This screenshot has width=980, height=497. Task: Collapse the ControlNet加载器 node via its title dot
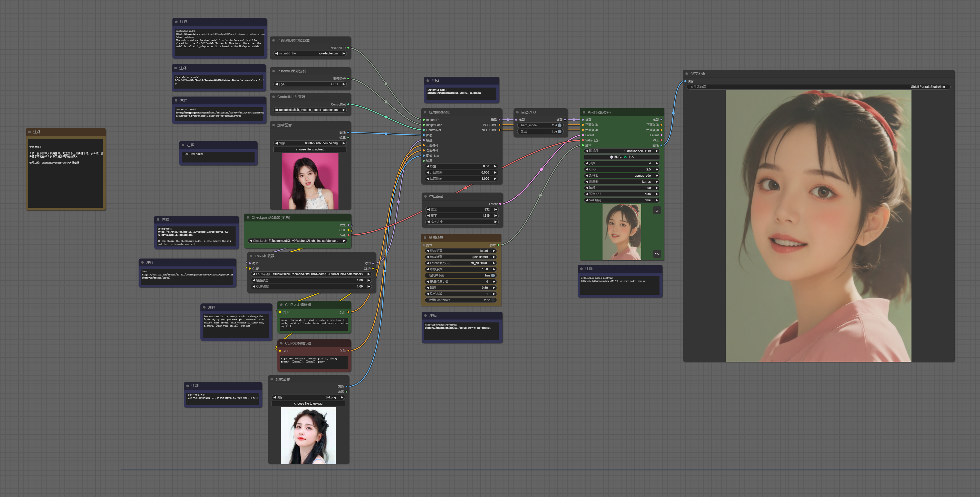click(x=274, y=97)
